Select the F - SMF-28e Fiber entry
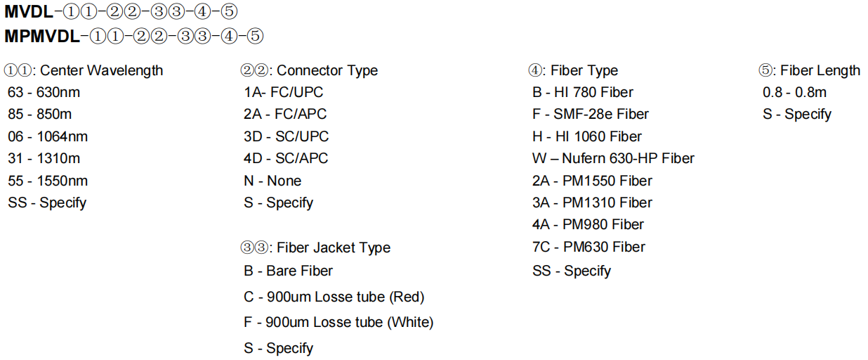This screenshot has height=360, width=868. pyautogui.click(x=590, y=114)
